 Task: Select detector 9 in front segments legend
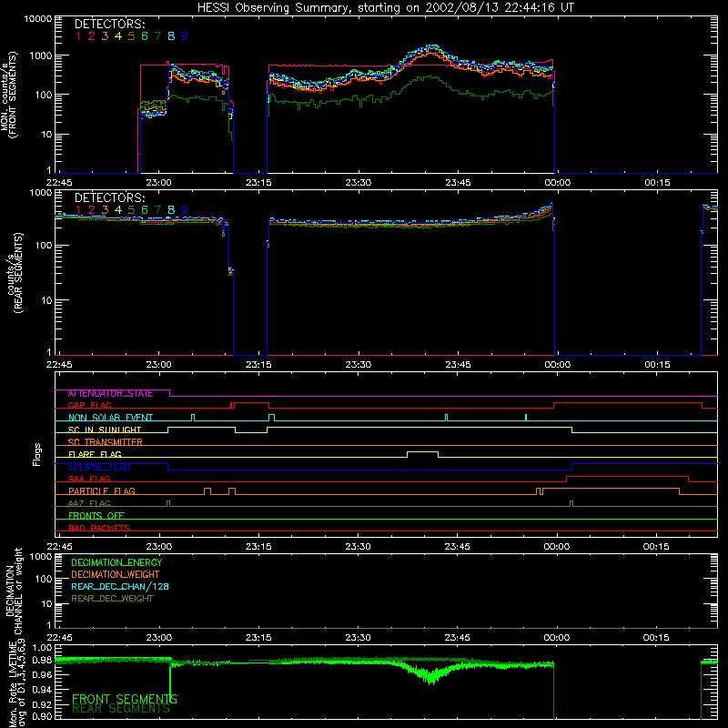click(x=185, y=36)
